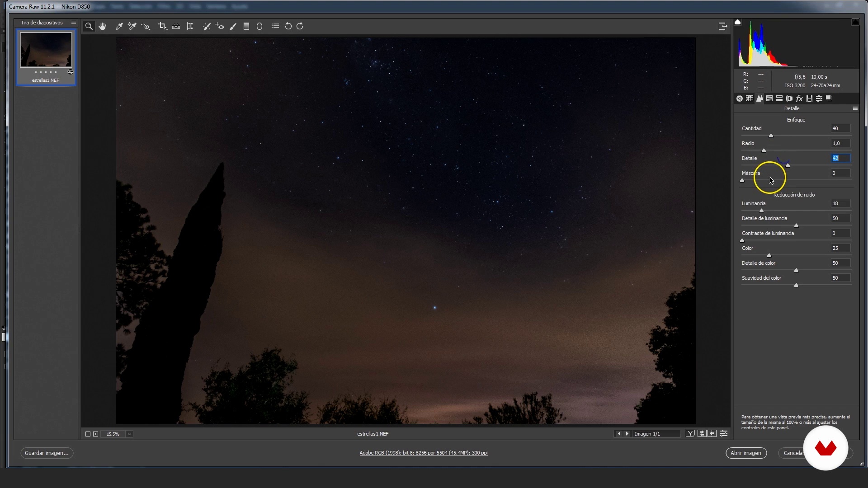Screen dimensions: 868x488
Task: Select the Targeted Adjustment tool
Action: coord(146,26)
